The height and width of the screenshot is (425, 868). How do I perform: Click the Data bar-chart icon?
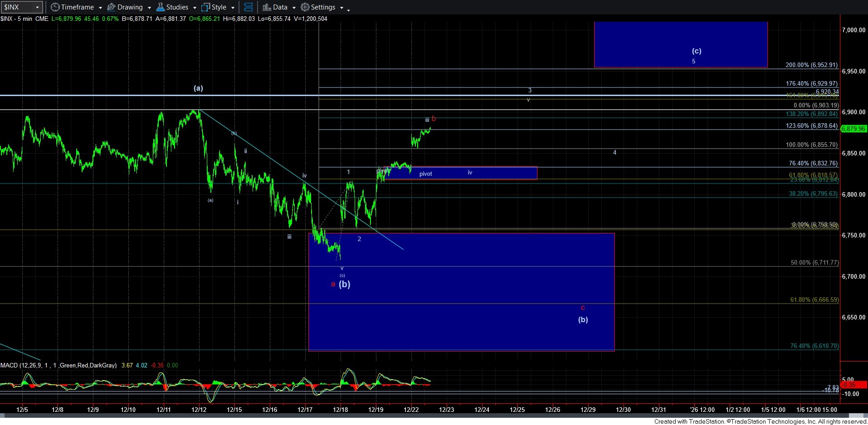(267, 7)
